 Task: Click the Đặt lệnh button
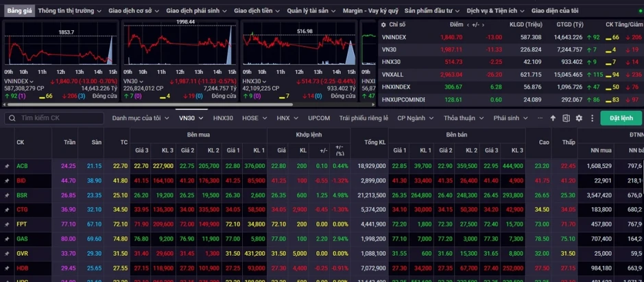621,118
